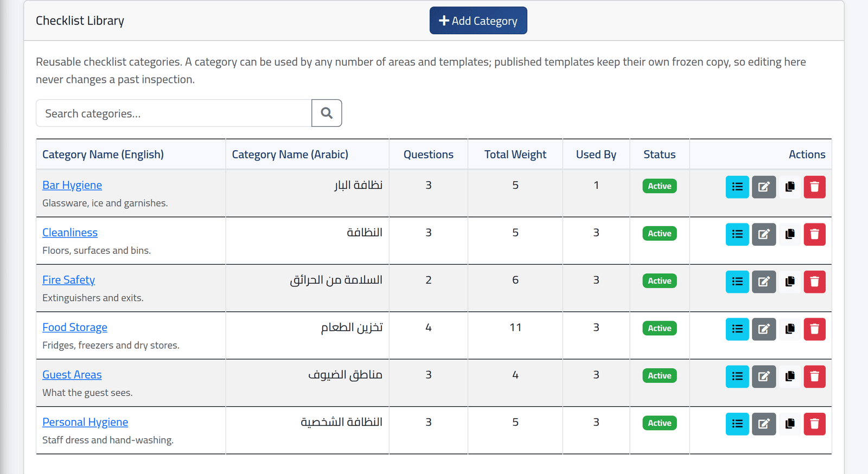Duplicate the Bar Hygiene category
The image size is (868, 474).
click(x=790, y=187)
